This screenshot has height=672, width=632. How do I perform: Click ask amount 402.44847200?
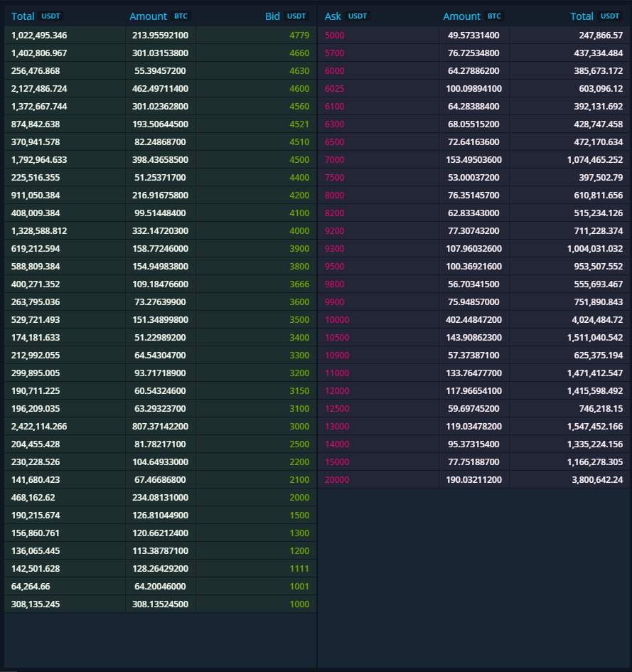pyautogui.click(x=473, y=320)
